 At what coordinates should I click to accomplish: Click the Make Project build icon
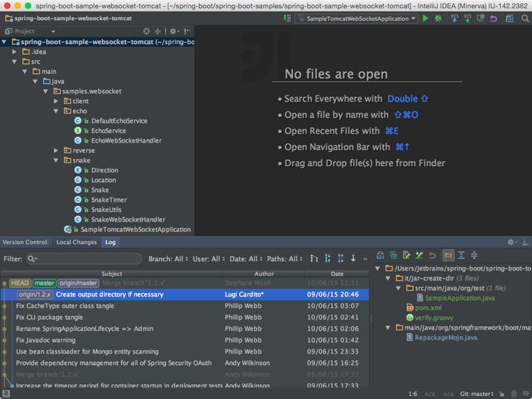[287, 18]
